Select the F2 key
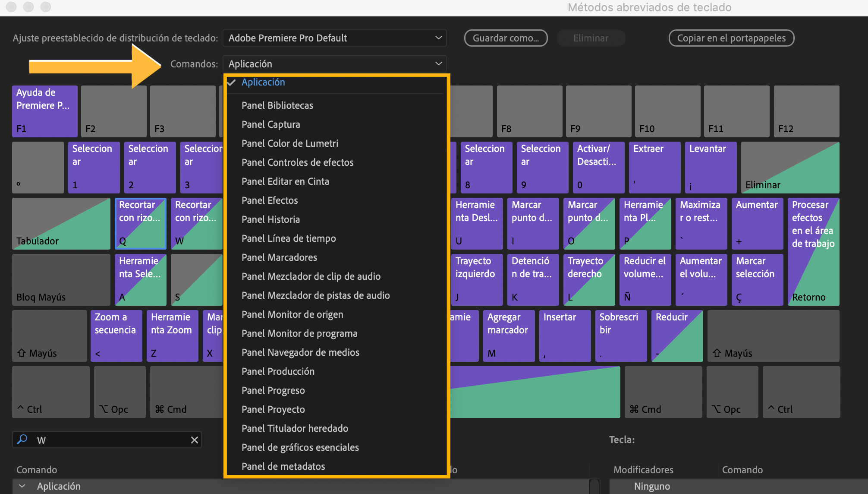Screen dimensions: 868x494 click(114, 111)
